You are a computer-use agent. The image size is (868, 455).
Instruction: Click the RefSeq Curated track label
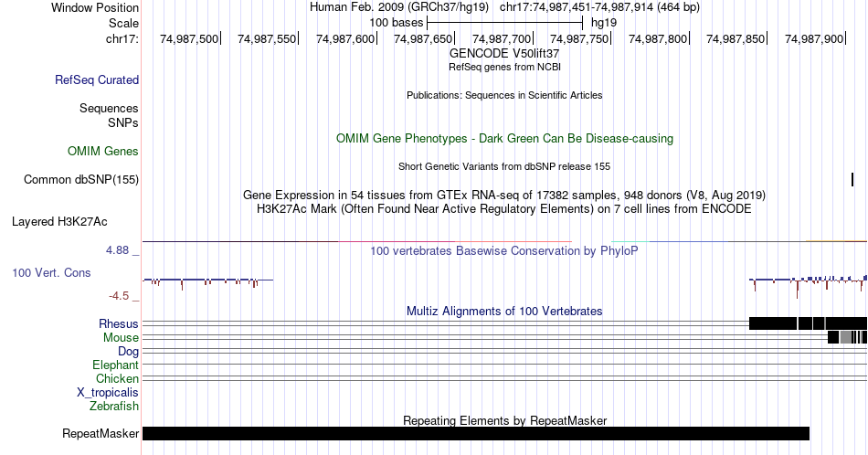click(x=97, y=79)
